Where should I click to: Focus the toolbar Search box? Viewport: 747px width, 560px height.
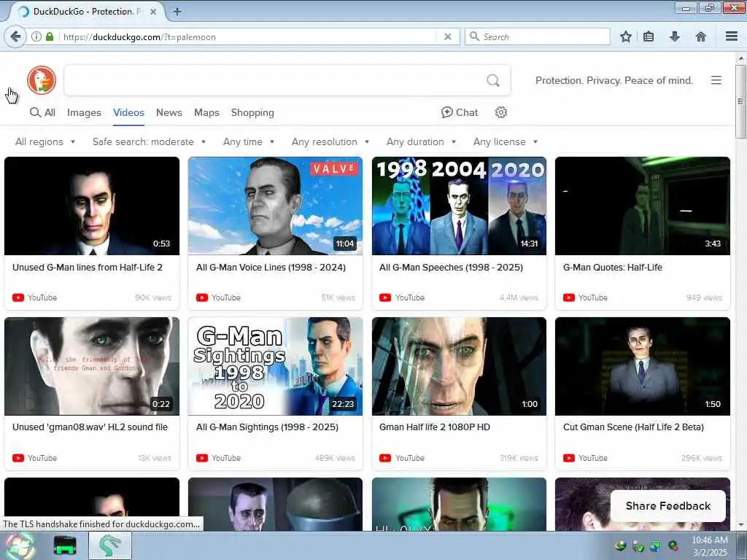pos(538,36)
